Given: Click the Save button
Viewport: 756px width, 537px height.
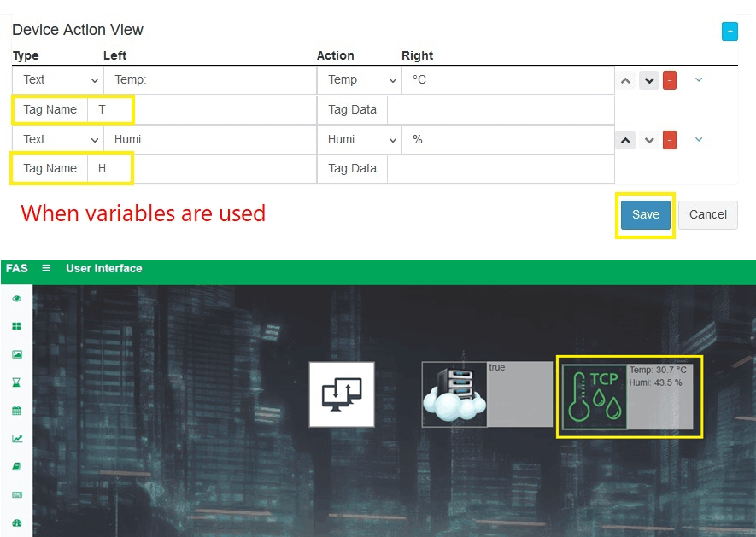Looking at the screenshot, I should (x=645, y=214).
